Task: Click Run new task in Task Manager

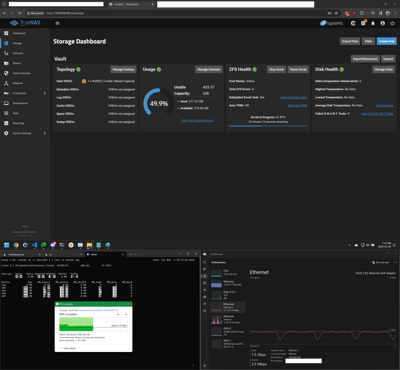Action: [x=381, y=262]
